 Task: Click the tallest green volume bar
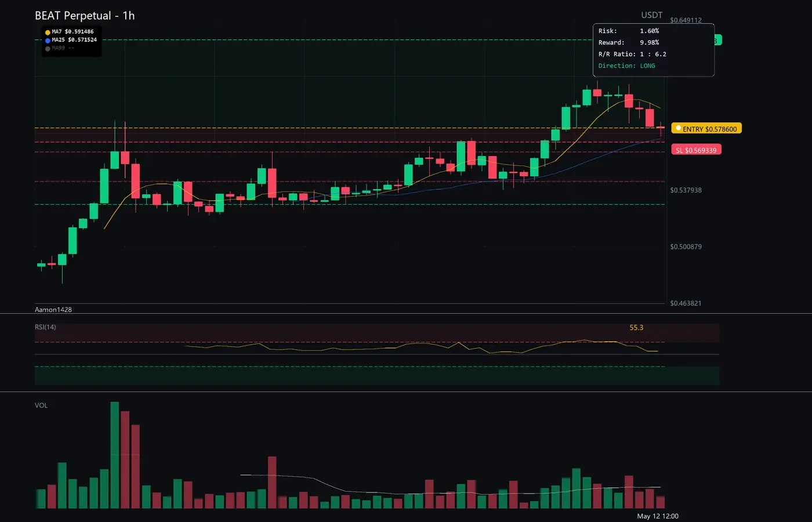click(x=115, y=455)
